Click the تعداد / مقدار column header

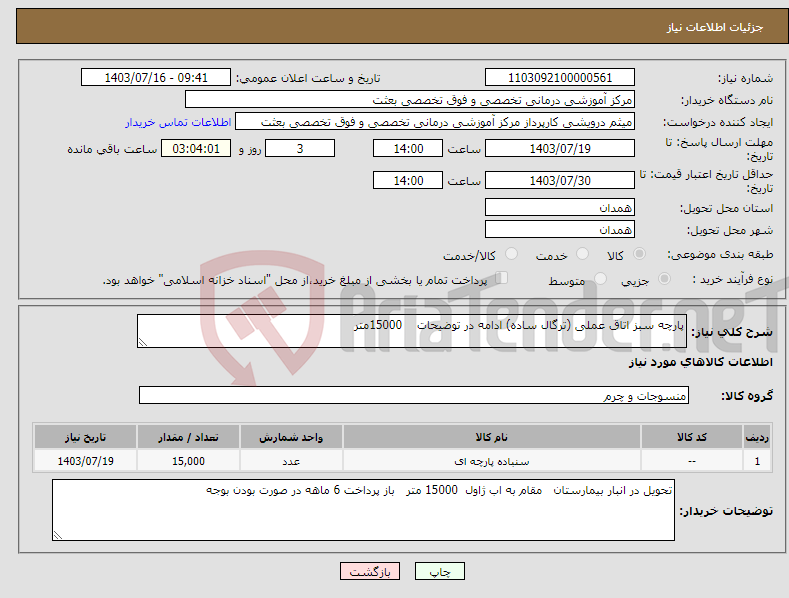pos(188,437)
